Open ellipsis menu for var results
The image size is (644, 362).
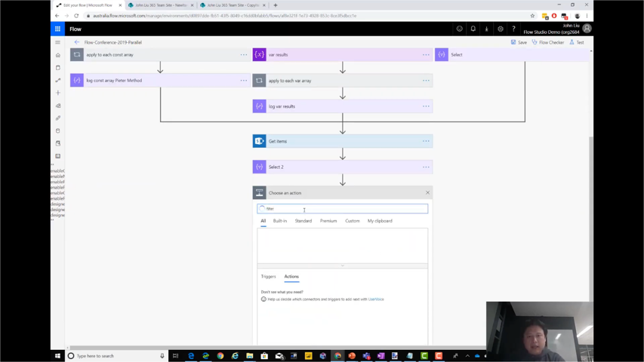[x=426, y=54]
